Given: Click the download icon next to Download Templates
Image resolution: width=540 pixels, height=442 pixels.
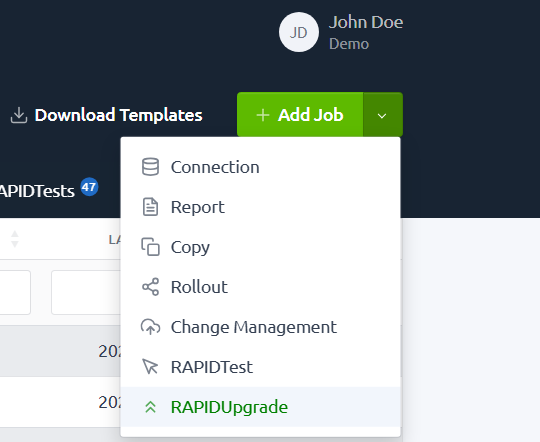Looking at the screenshot, I should pyautogui.click(x=19, y=115).
